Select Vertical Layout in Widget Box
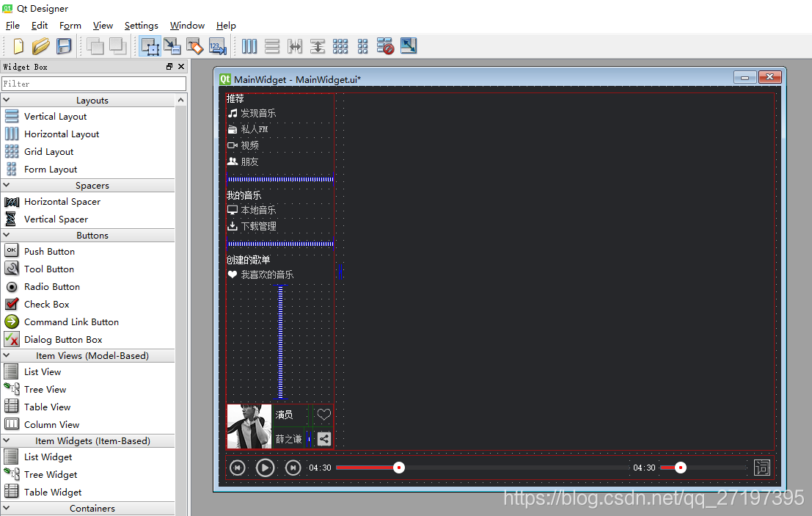Viewport: 812px width, 516px height. pos(55,116)
